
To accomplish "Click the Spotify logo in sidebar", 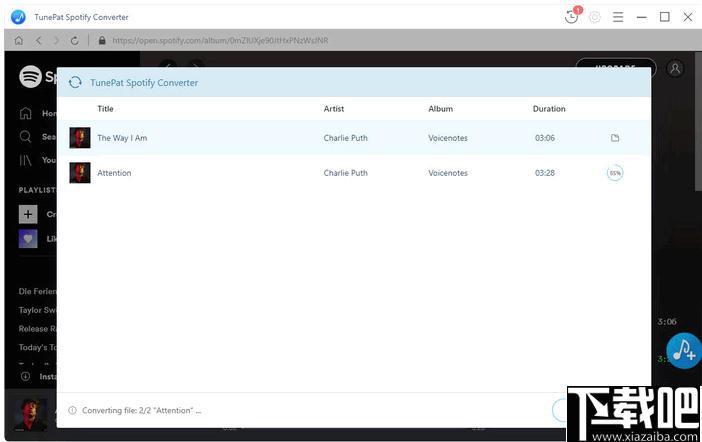I will tap(30, 77).
